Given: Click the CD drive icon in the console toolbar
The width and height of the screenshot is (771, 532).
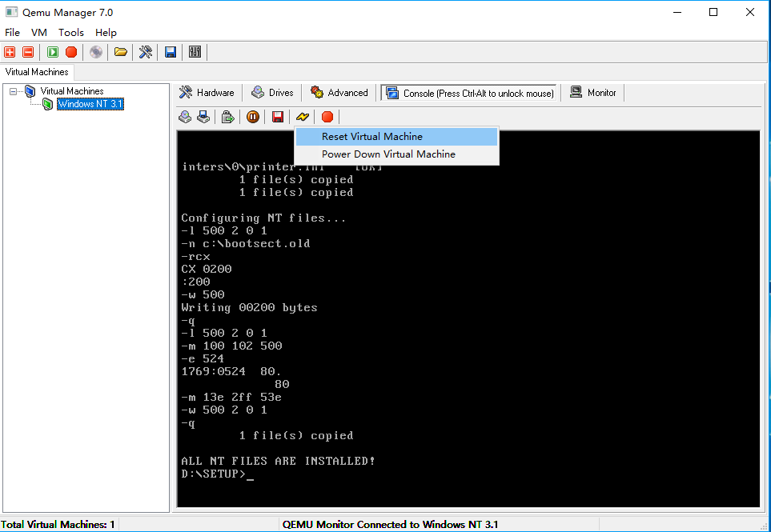Looking at the screenshot, I should (x=185, y=117).
